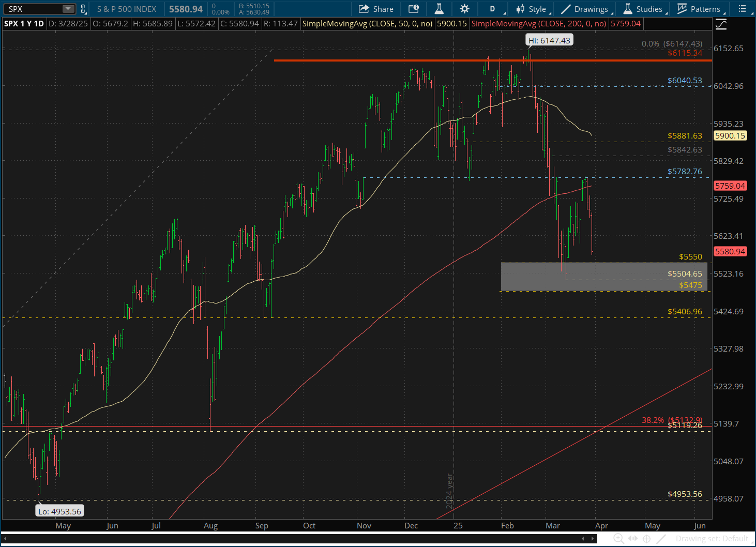Click the 5900.15 study value
Screen dimensions: 756x547
[452, 24]
